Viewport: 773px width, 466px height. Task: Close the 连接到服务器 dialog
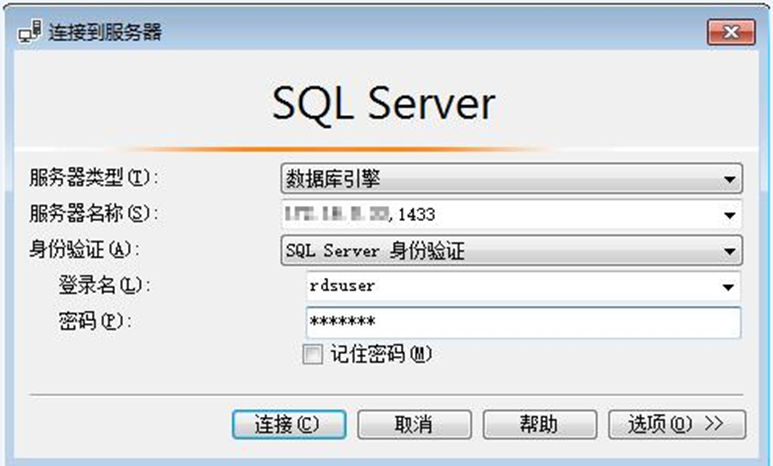(x=730, y=32)
